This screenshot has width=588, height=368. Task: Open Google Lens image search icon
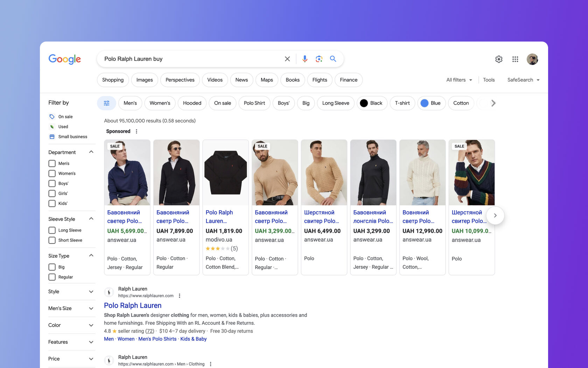tap(319, 59)
